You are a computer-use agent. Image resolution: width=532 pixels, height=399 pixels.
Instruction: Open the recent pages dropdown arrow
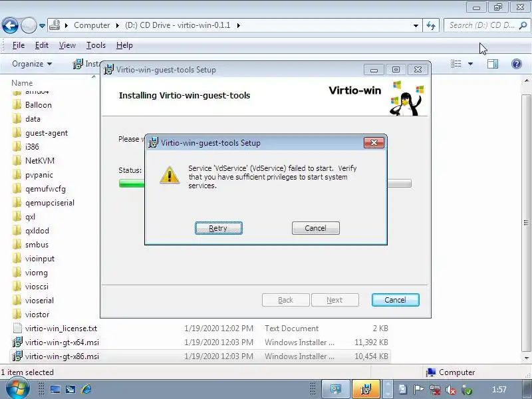click(x=42, y=26)
